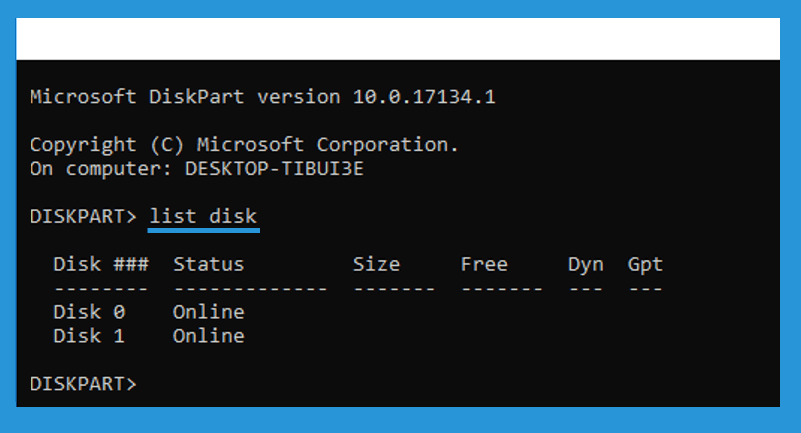The image size is (801, 433).
Task: Click the computer name DESKTOP-TIBUI3E
Action: (274, 169)
